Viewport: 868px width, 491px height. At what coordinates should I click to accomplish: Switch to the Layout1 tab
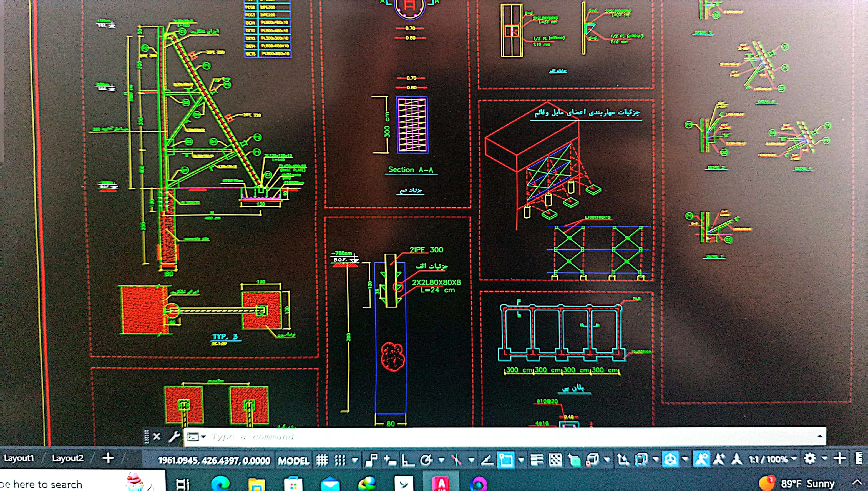(19, 458)
